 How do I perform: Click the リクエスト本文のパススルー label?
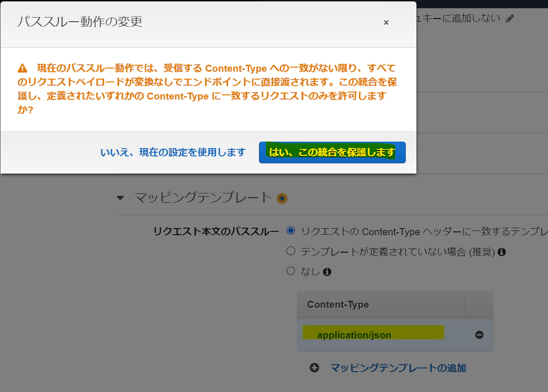pos(216,231)
